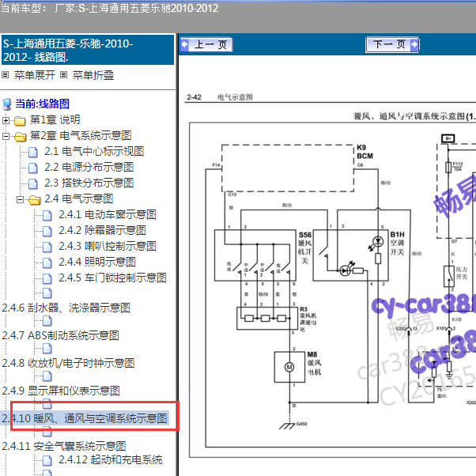Click page icon of 2.2 电源分布示意图
Viewport: 476px width, 476px height.
(x=33, y=168)
